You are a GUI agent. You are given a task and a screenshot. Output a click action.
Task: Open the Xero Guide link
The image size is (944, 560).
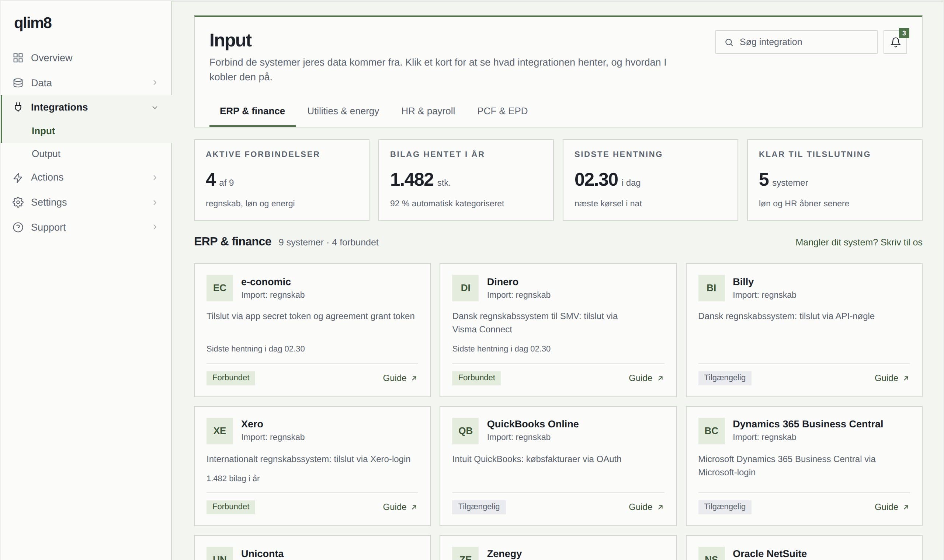[x=399, y=507]
